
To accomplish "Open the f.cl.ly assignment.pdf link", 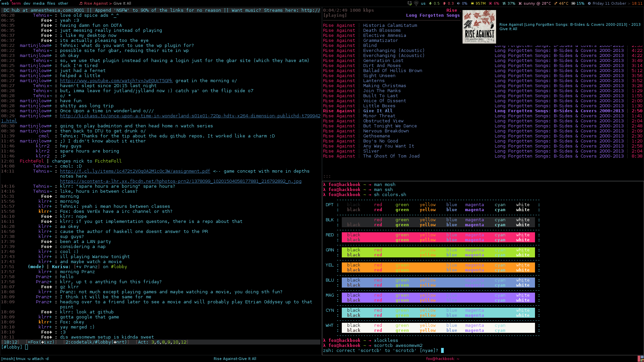I will [135, 171].
